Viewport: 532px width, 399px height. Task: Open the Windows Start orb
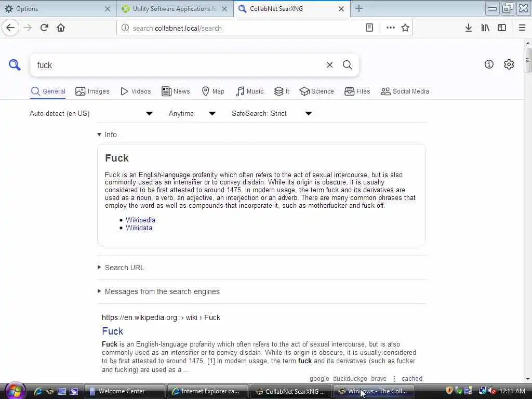pos(15,391)
